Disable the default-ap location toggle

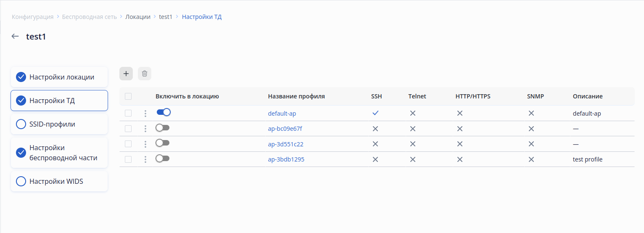coord(163,112)
